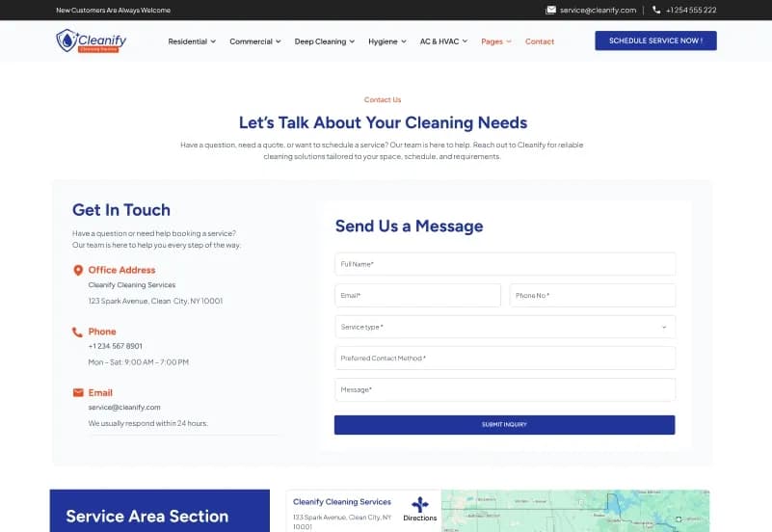
Task: Expand the AC & HVAC menu chevron
Action: 465,41
